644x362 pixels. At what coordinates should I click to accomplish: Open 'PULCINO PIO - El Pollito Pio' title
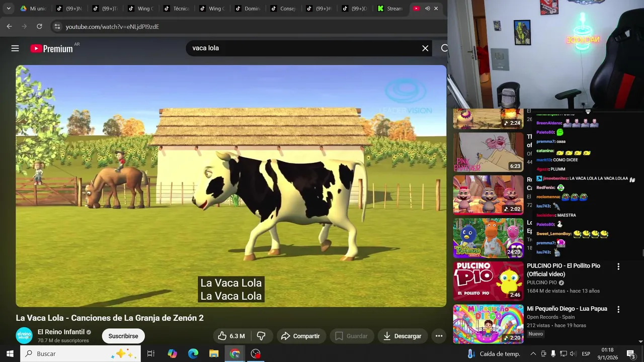(563, 270)
